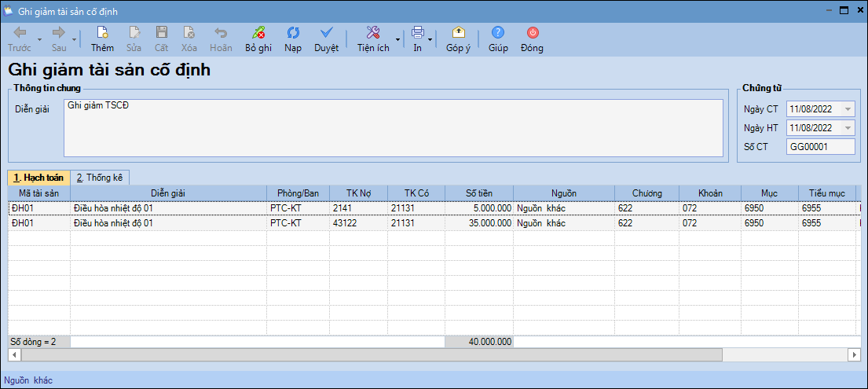Expand the In print options arrow
868x389 pixels.
coord(430,39)
